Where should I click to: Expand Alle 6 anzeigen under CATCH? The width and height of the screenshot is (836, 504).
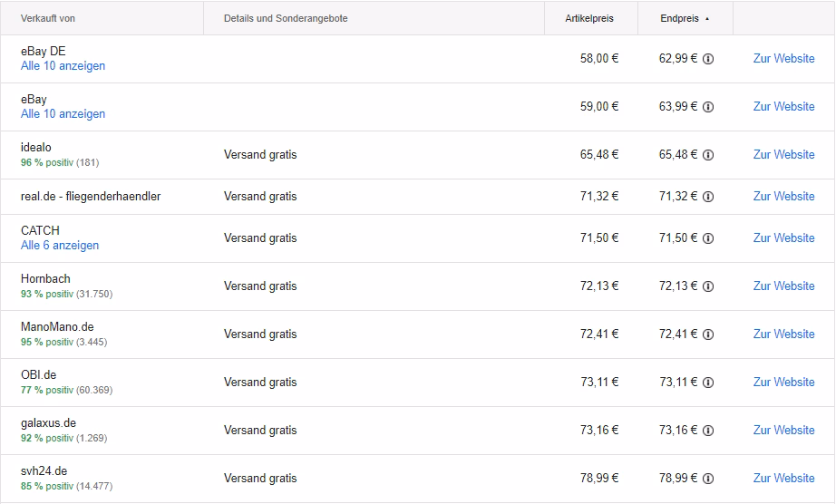60,245
